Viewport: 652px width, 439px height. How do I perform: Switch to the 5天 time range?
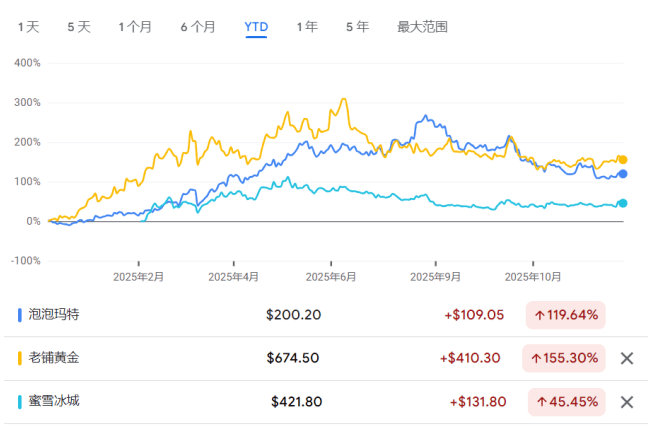pos(79,27)
